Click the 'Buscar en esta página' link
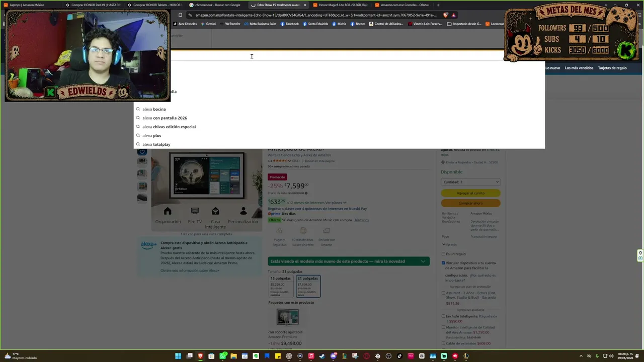The width and height of the screenshot is (644, 362). pos(319,161)
